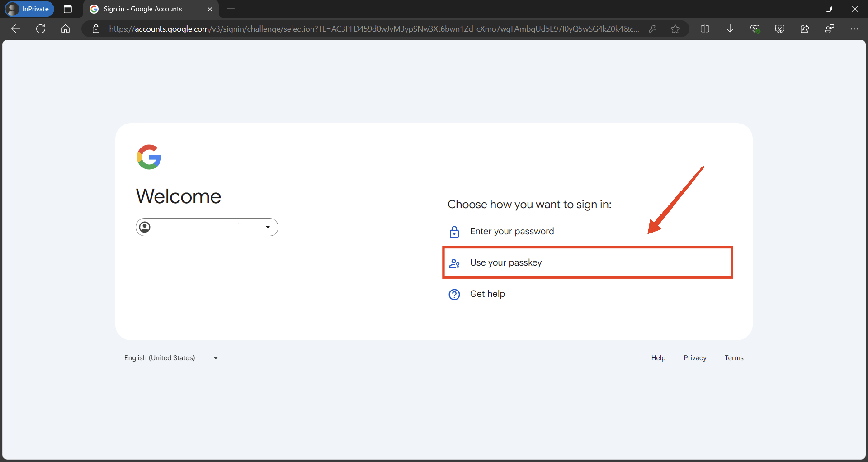This screenshot has width=868, height=462.
Task: Open the password manager key icon
Action: point(652,29)
